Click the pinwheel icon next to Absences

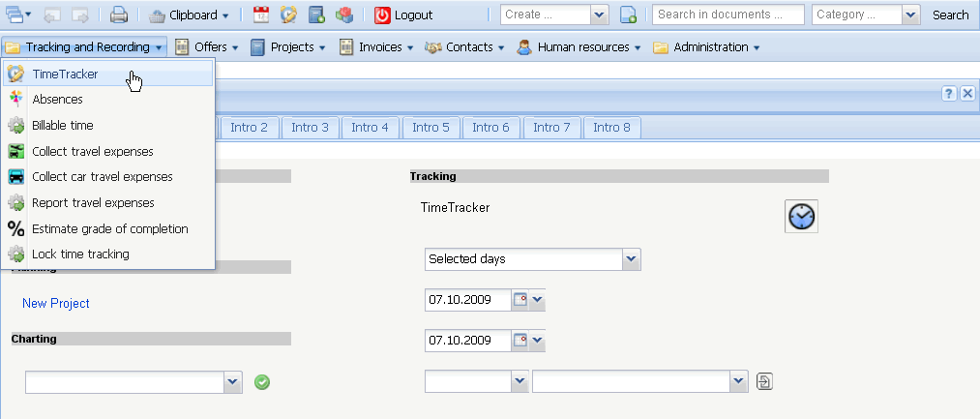(15, 99)
